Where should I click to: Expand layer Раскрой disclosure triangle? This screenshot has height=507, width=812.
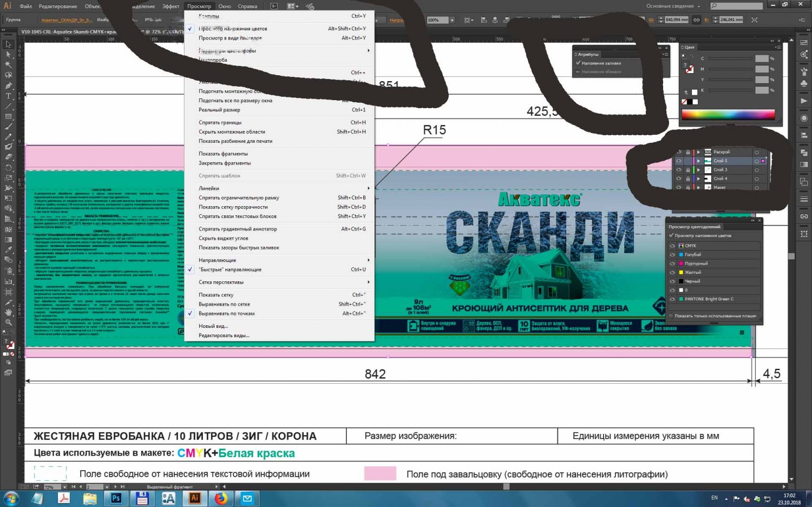[x=698, y=152]
